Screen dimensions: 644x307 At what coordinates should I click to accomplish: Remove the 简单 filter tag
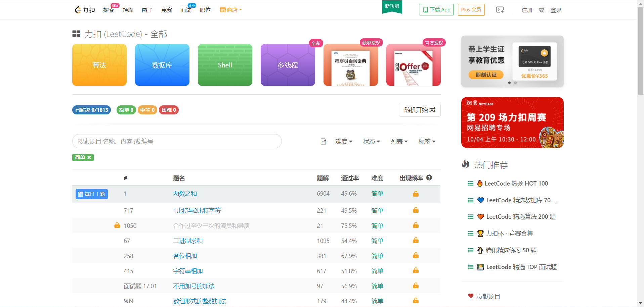pos(89,157)
